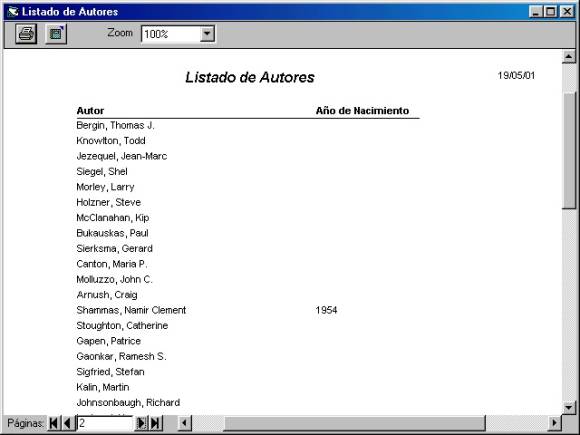
Task: Click the horizontal scrollbar right arrow
Action: click(x=554, y=423)
